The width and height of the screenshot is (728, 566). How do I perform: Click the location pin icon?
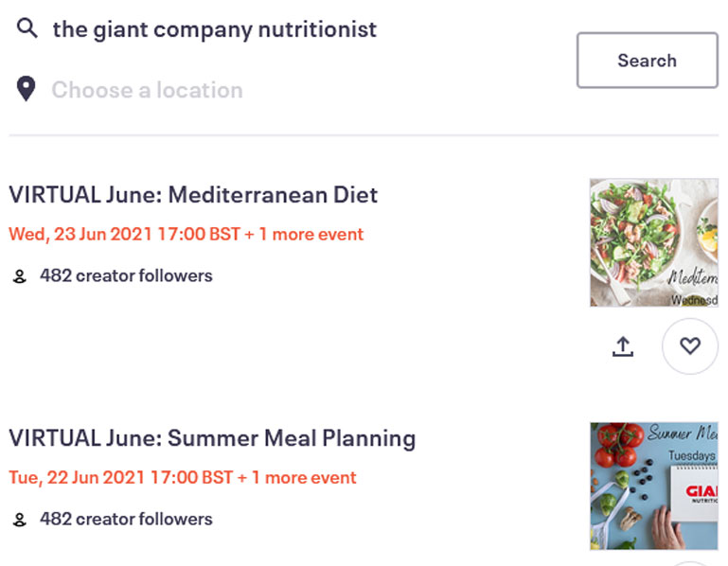[27, 89]
